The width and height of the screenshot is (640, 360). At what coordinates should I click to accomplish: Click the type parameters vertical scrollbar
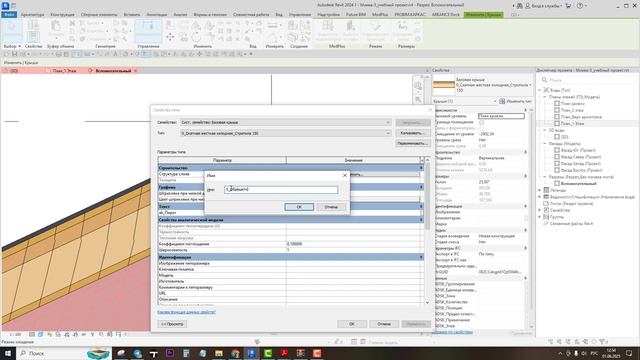(x=427, y=231)
